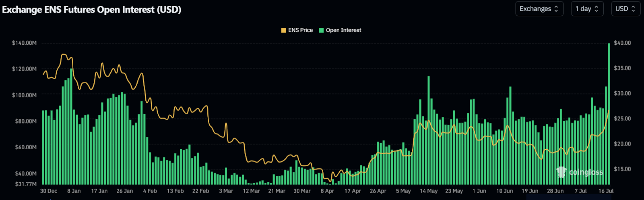Click the $35.00 right price axis label

tap(623, 68)
